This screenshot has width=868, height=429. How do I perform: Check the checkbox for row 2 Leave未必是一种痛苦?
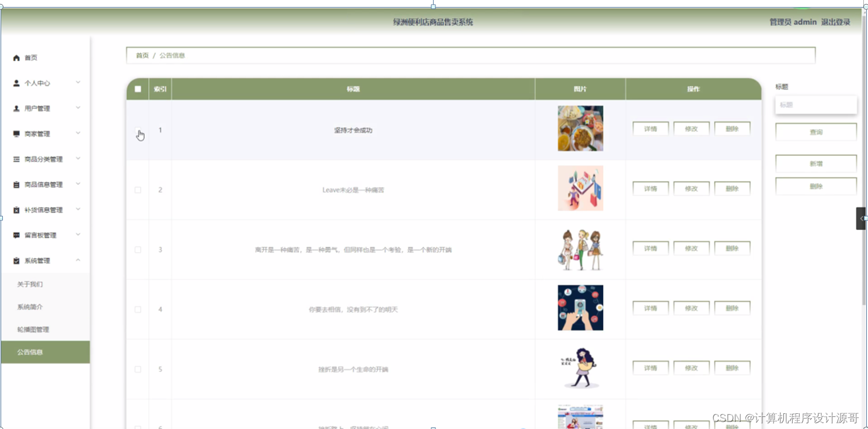click(138, 190)
